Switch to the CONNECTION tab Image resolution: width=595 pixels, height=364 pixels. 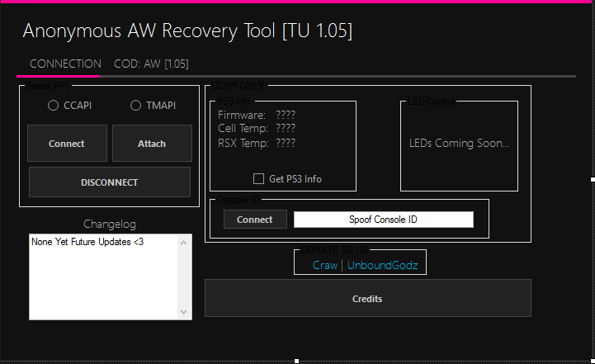tap(66, 64)
